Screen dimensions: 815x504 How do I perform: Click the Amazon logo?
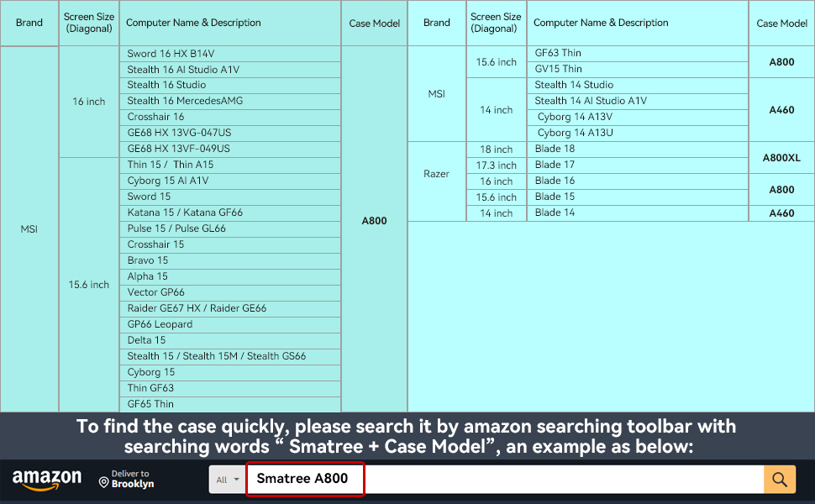(x=47, y=480)
